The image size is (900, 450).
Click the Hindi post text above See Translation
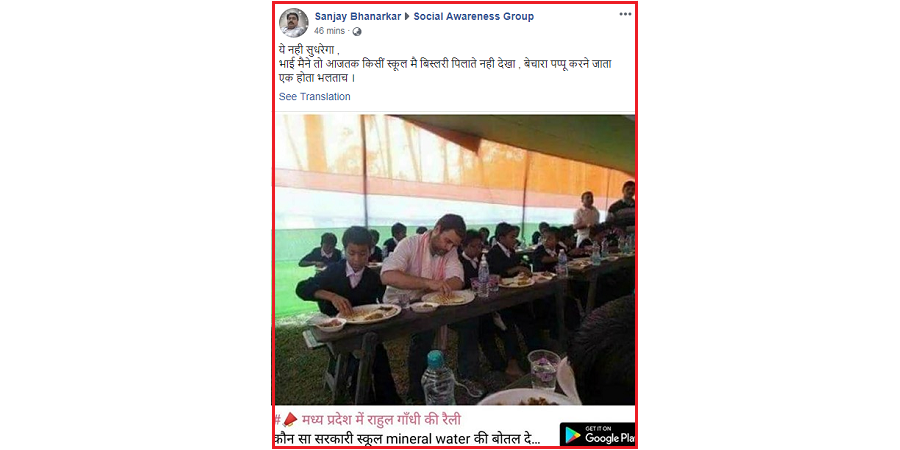point(445,65)
